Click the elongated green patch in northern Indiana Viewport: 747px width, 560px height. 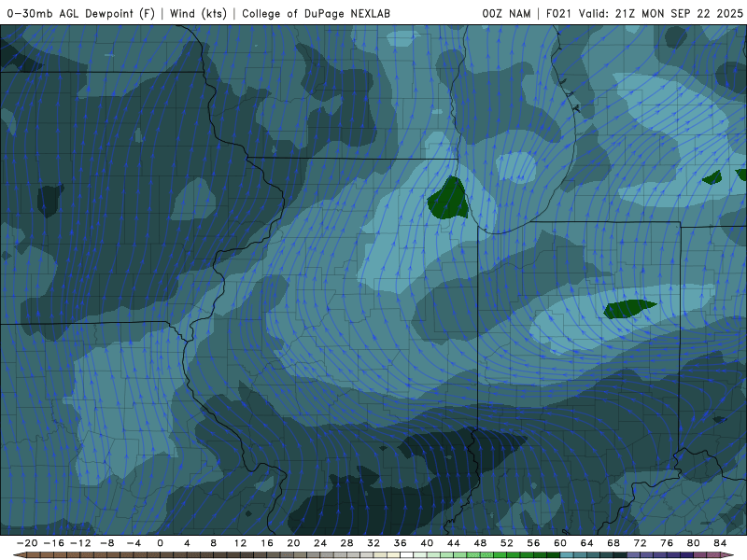(627, 309)
